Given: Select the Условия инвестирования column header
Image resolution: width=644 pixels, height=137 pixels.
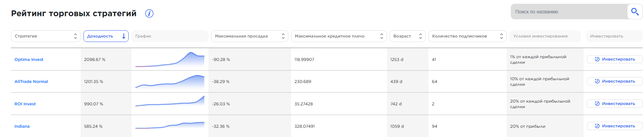Looking at the screenshot, I should coord(545,36).
